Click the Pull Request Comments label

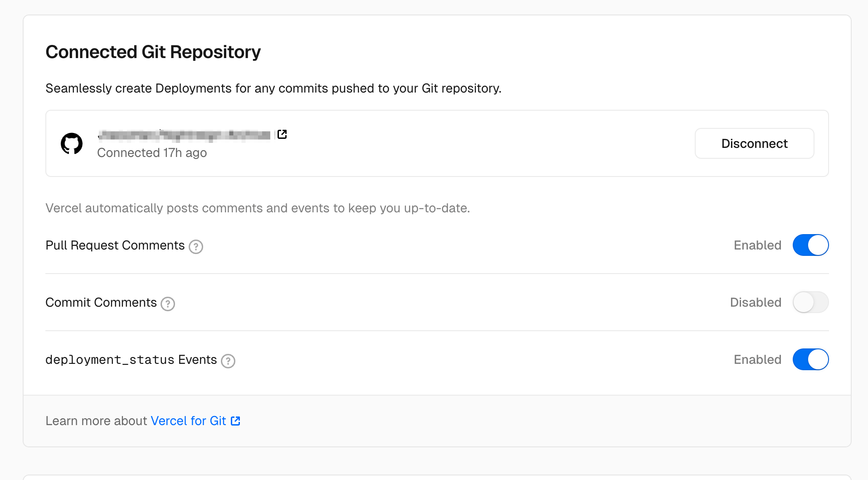[115, 245]
